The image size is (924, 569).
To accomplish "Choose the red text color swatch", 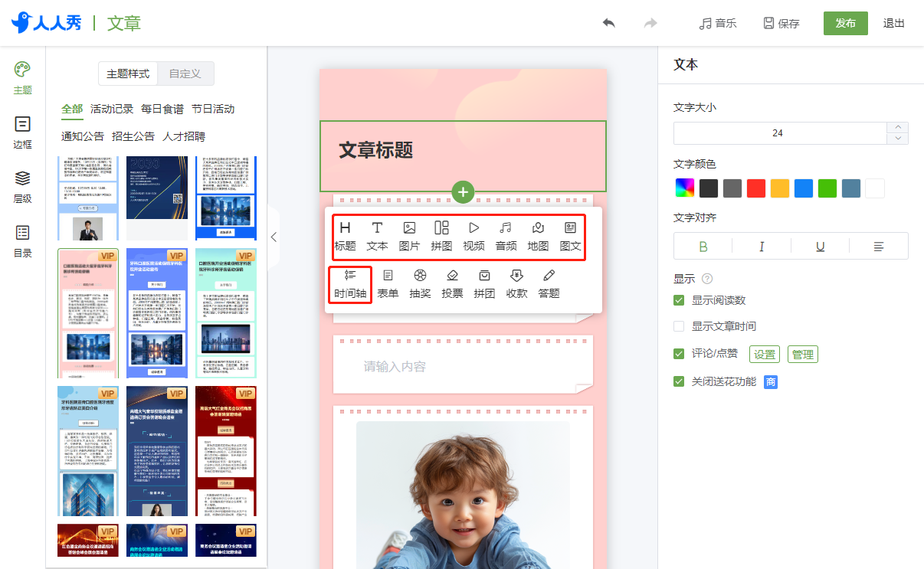I will point(756,188).
